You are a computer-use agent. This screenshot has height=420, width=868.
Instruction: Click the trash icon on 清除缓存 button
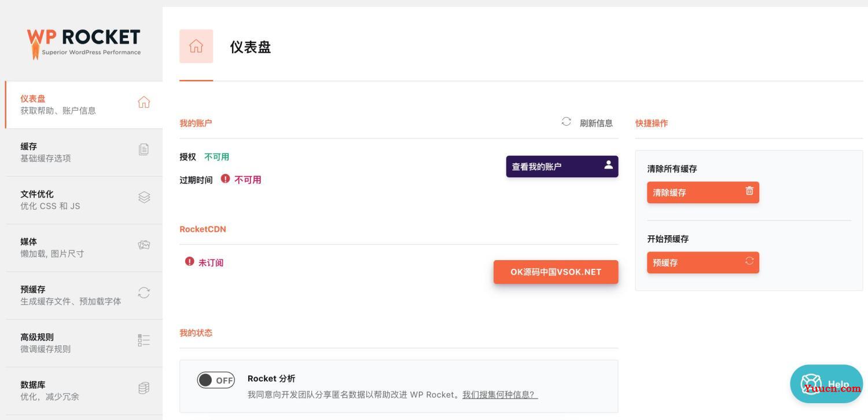(749, 191)
